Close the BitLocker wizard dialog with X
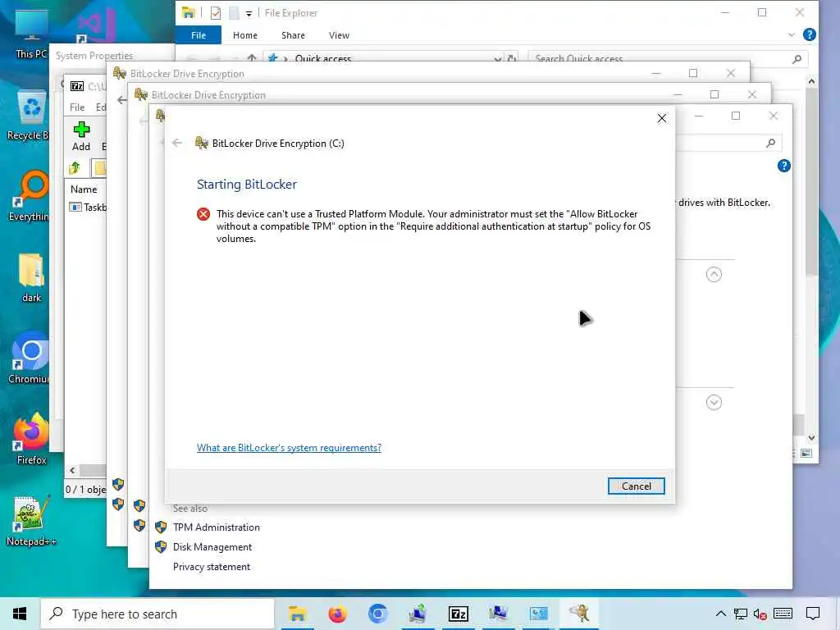The image size is (840, 630). pos(662,118)
